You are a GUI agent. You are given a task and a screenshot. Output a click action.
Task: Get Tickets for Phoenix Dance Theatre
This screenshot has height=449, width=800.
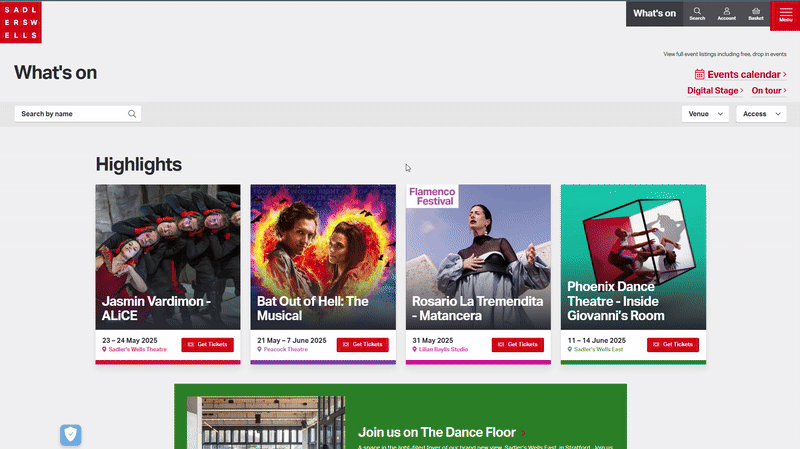pos(673,344)
